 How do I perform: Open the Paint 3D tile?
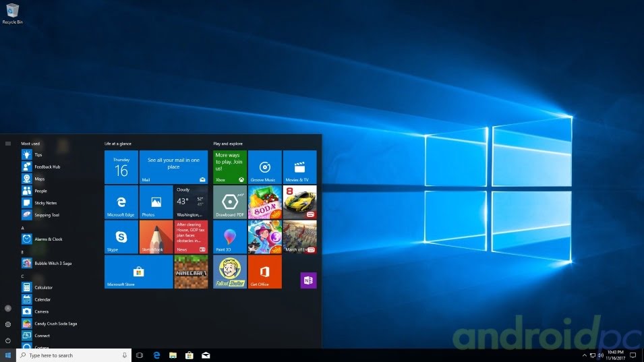click(x=230, y=237)
